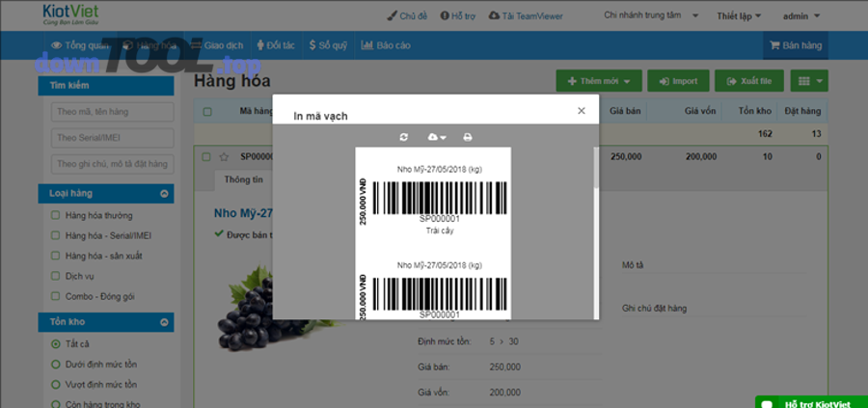Click the Theo ghi chú, mô tả đặt hàng field

[x=113, y=164]
